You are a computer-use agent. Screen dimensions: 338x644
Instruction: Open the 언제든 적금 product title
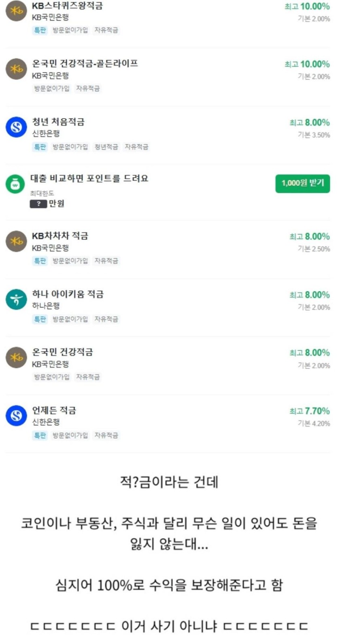54,410
